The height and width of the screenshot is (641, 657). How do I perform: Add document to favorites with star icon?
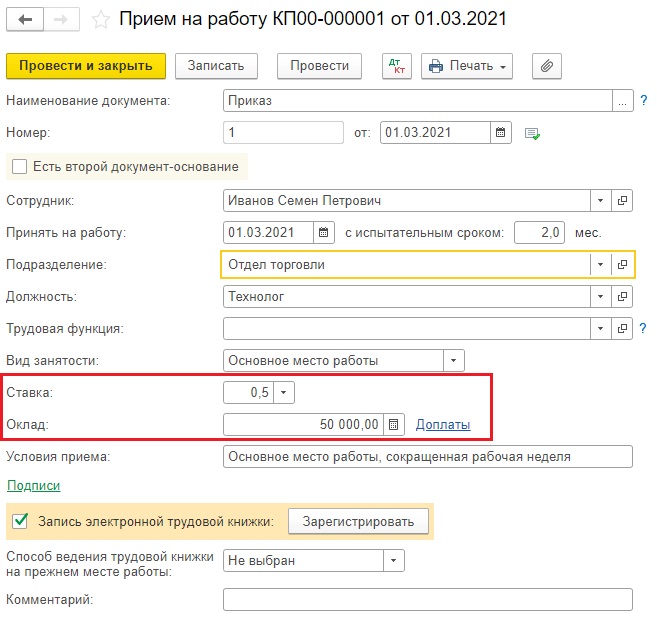click(x=101, y=20)
